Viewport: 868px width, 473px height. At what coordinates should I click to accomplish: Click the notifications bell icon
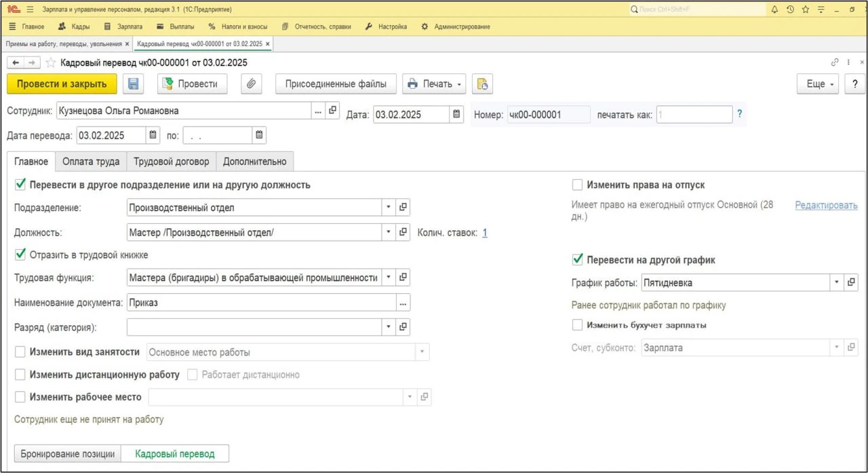(x=774, y=10)
